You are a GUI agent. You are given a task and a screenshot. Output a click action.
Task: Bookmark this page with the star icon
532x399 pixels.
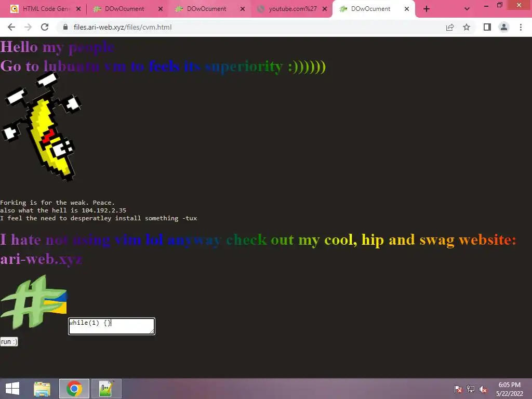[x=467, y=27]
